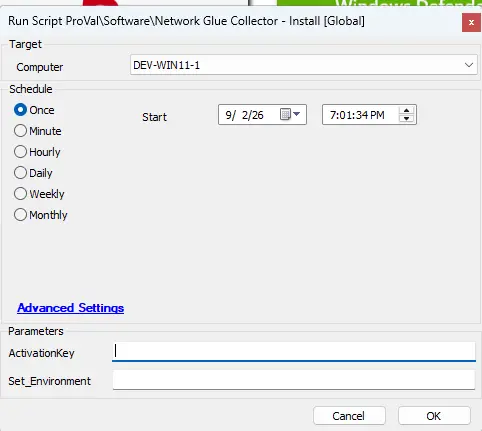Click the Set_Environment input field
This screenshot has width=482, height=431.
pos(294,380)
